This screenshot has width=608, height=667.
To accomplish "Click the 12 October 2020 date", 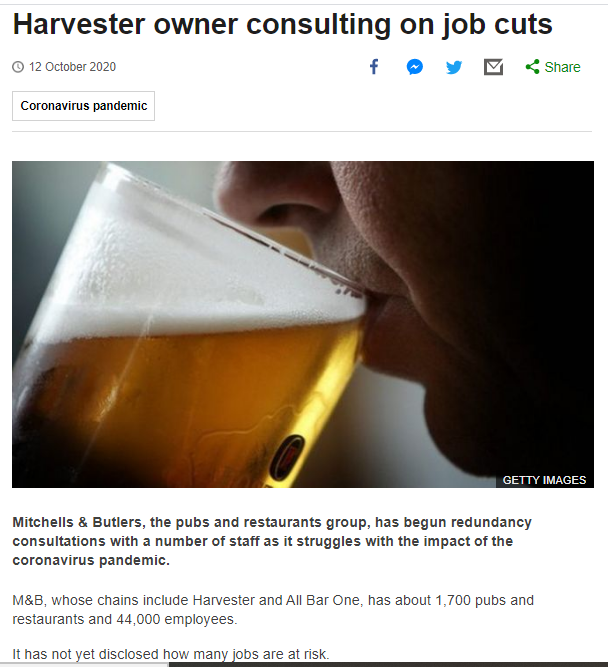I will 72,67.
